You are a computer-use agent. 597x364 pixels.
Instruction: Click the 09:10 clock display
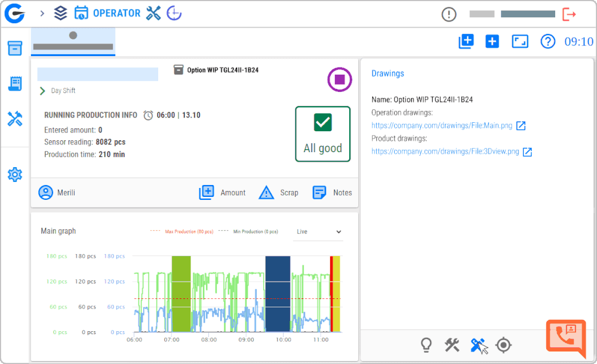click(x=578, y=42)
